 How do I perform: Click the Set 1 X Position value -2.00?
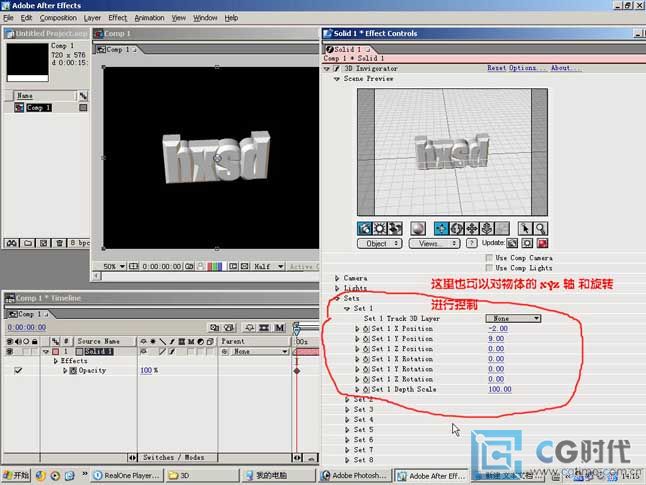coord(498,328)
